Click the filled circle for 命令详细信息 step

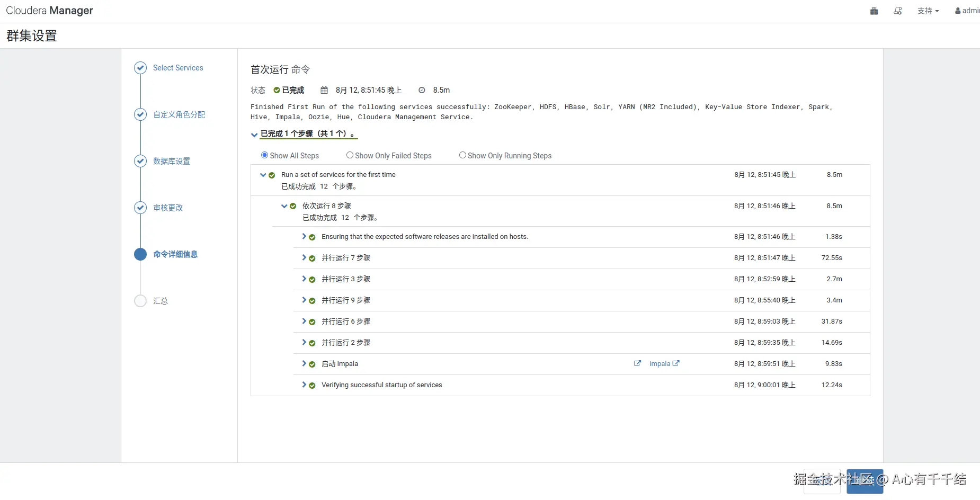[x=140, y=254]
